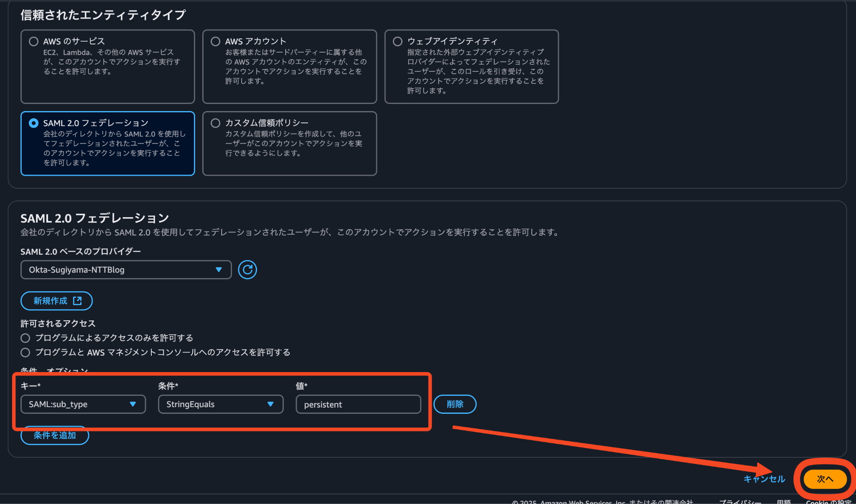Viewport: 856px width, 504px height.
Task: Click the 新規作成 provider button
Action: coord(56,301)
